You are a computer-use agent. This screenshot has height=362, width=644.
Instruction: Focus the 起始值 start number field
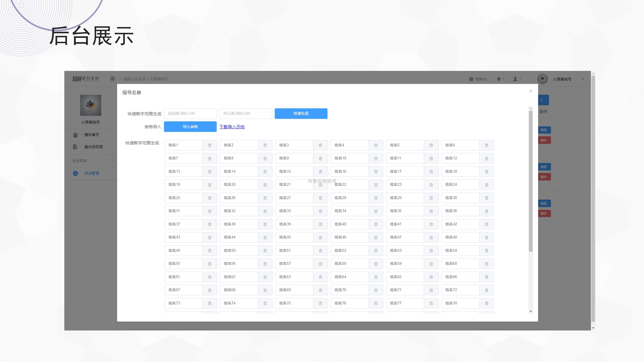(190, 113)
